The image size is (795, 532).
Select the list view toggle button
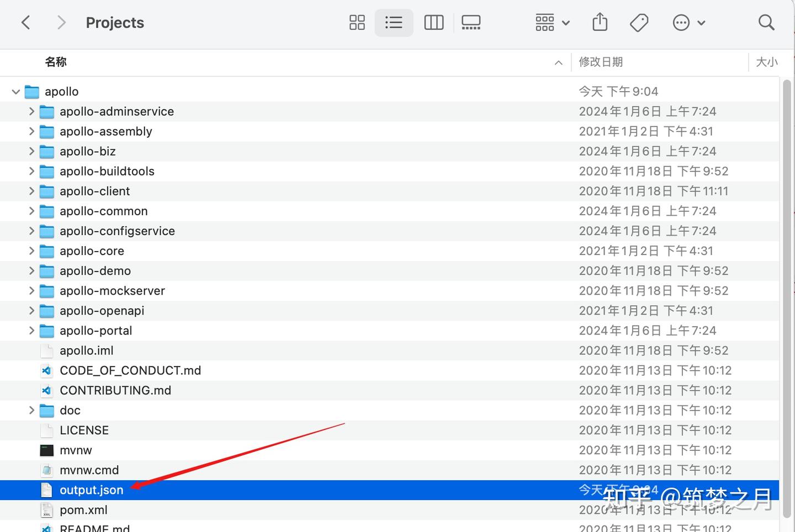[394, 23]
